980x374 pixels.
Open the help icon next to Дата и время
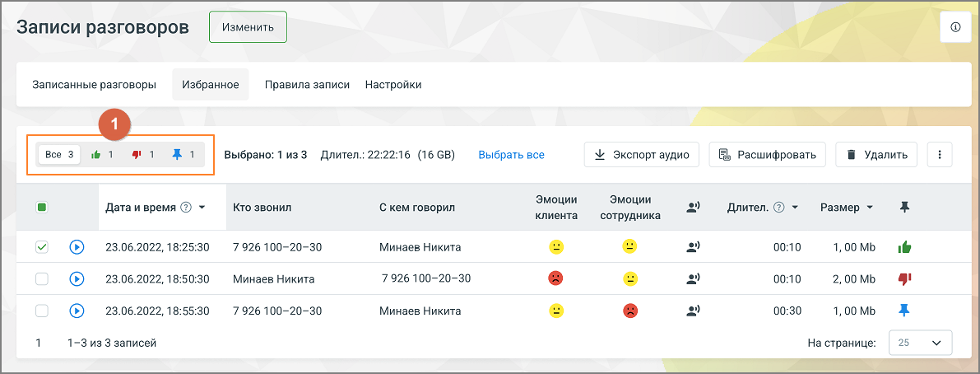coord(185,208)
